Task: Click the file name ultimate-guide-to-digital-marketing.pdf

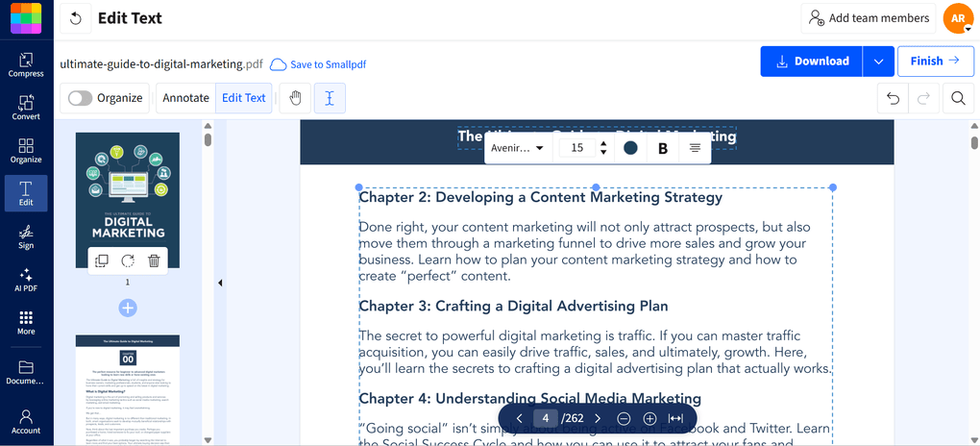Action: tap(161, 63)
